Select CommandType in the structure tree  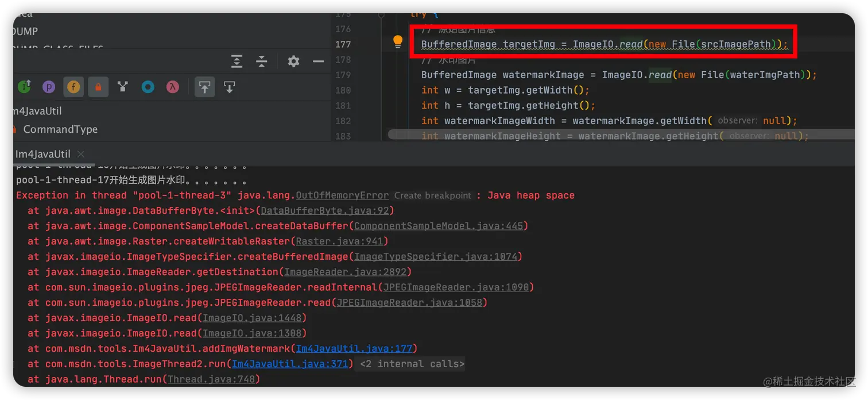click(60, 129)
